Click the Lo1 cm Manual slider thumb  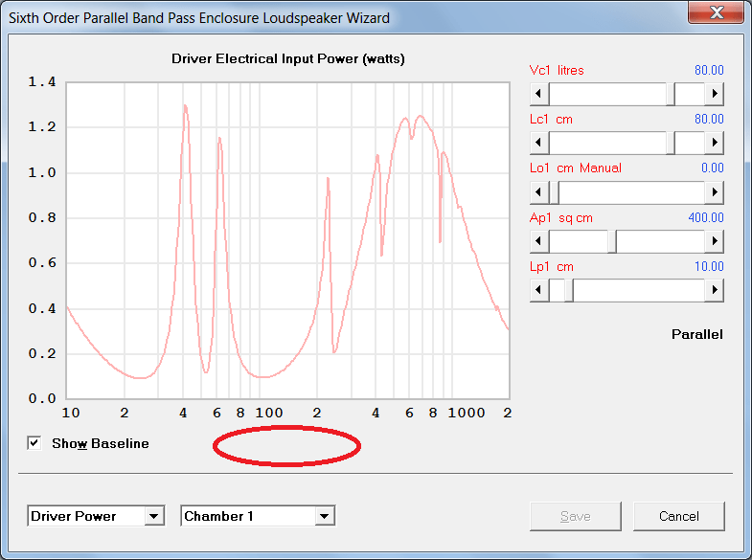coord(554,192)
